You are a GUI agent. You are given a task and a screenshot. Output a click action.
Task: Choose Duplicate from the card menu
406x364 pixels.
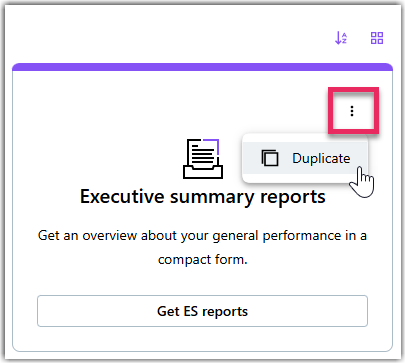click(x=305, y=158)
